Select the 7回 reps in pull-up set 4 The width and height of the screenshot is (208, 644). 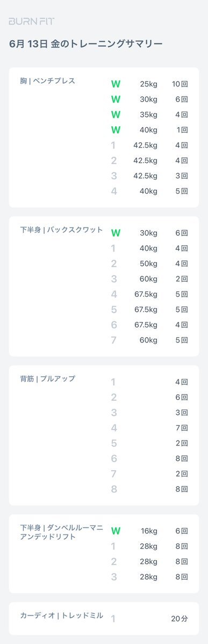[182, 428]
